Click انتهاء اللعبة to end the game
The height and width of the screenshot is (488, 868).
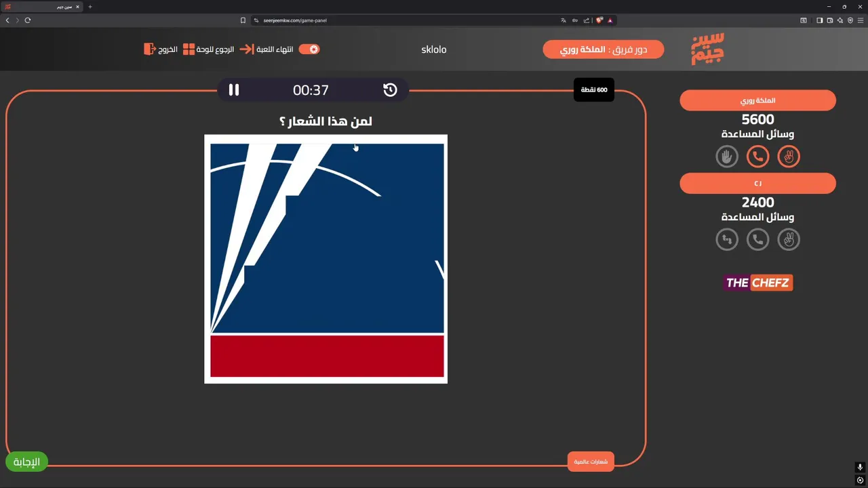(x=267, y=49)
